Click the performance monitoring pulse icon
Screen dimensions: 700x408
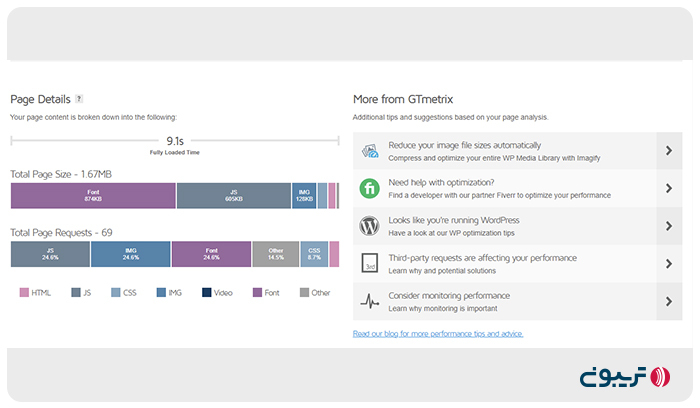tap(369, 301)
